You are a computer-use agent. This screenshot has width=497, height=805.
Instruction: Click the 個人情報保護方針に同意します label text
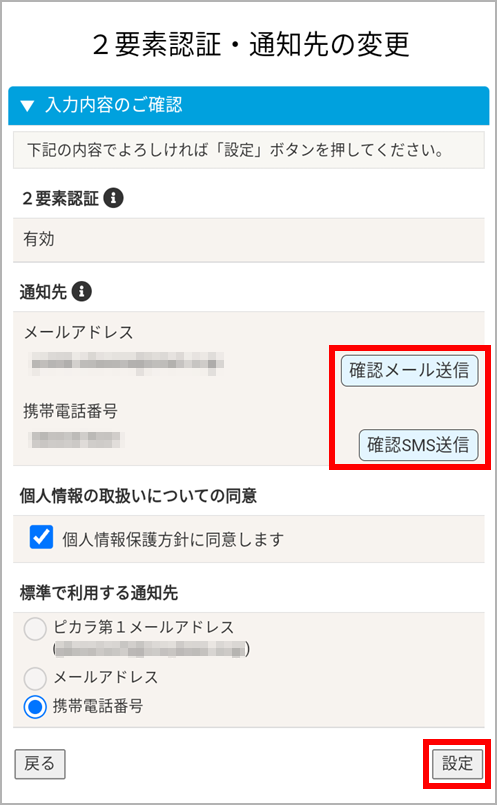pos(173,540)
